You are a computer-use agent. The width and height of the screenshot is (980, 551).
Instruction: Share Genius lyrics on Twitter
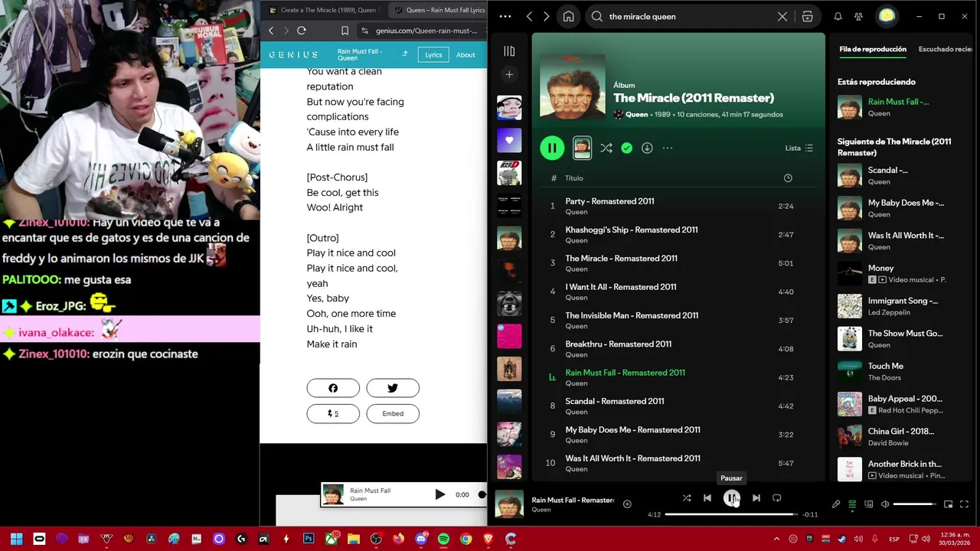pos(393,388)
